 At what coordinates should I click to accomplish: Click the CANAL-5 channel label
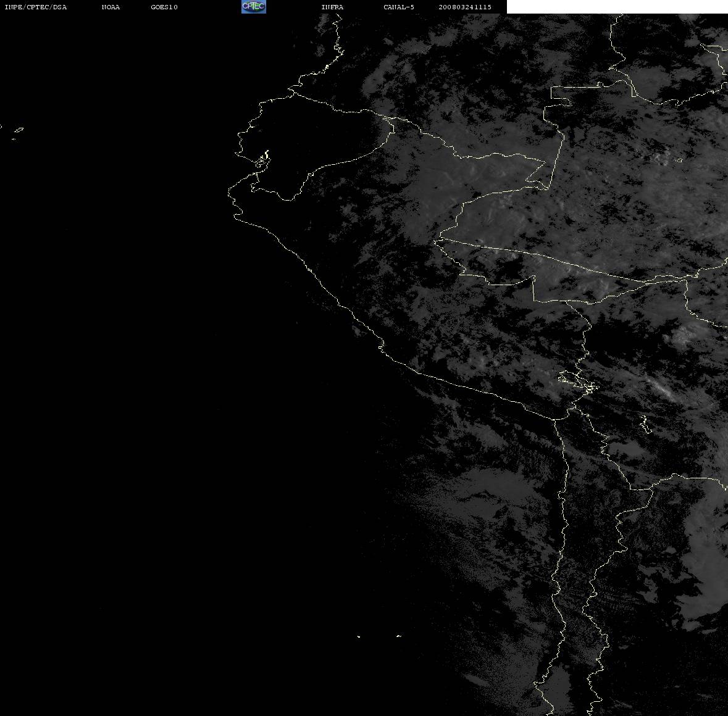399,7
